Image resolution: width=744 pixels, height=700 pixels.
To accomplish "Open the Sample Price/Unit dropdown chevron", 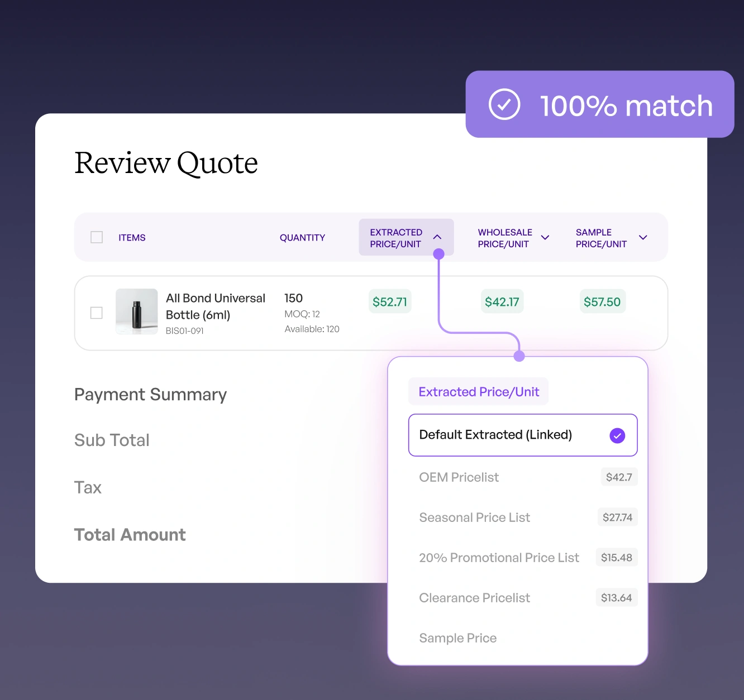I will tap(643, 238).
